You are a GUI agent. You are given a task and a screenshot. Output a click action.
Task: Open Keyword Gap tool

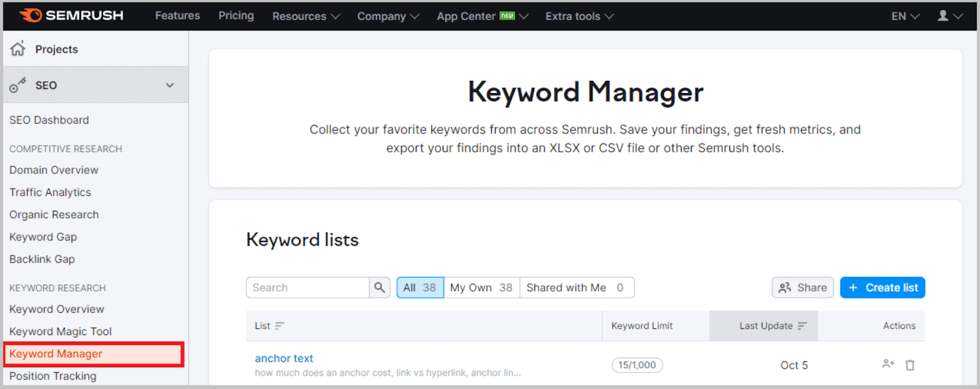coord(43,237)
